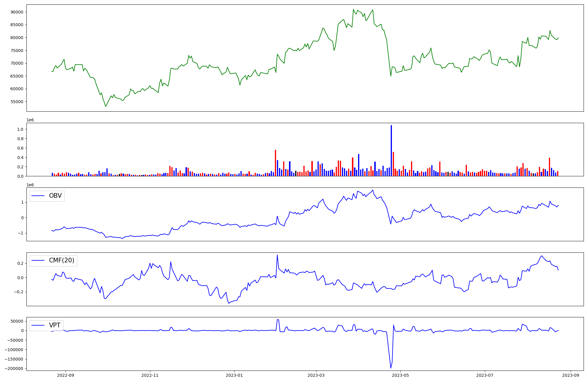
Task: Click the 90000 price axis label
Action: 17,12
